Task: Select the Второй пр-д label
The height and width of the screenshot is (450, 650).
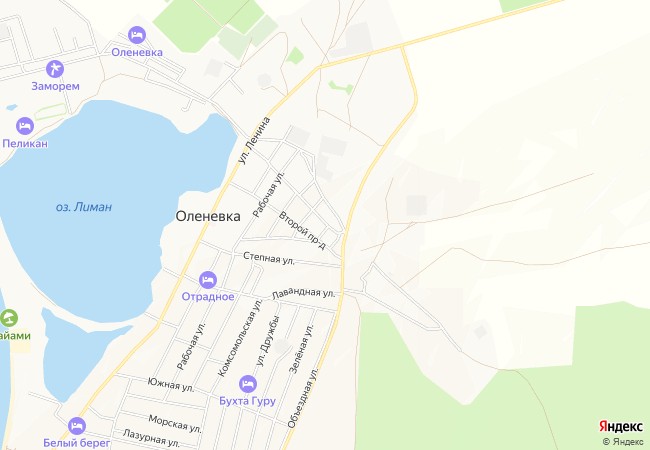Action: click(x=302, y=231)
